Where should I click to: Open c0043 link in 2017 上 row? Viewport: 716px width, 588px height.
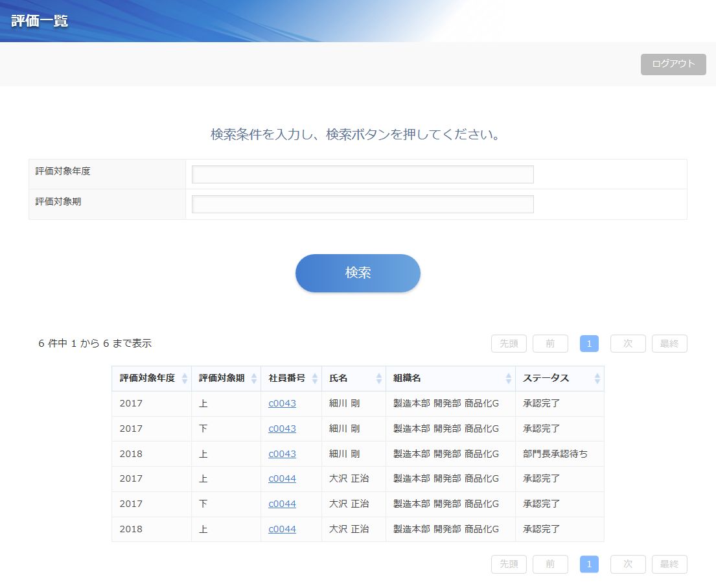coord(282,403)
